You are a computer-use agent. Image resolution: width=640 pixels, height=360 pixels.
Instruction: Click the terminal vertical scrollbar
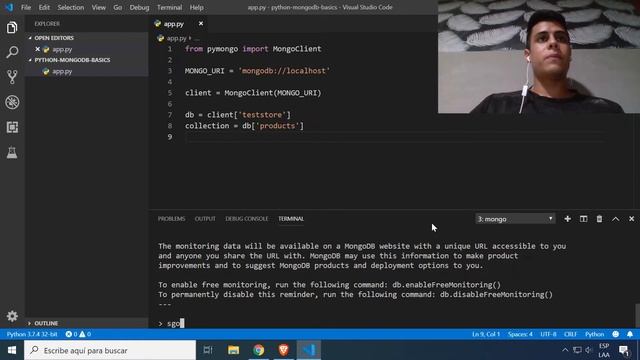[x=638, y=315]
